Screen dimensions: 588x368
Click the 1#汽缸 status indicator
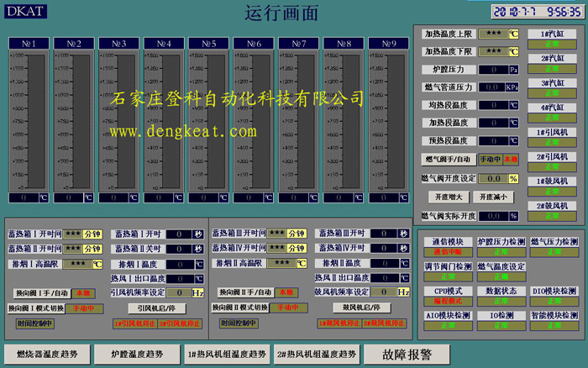552,45
